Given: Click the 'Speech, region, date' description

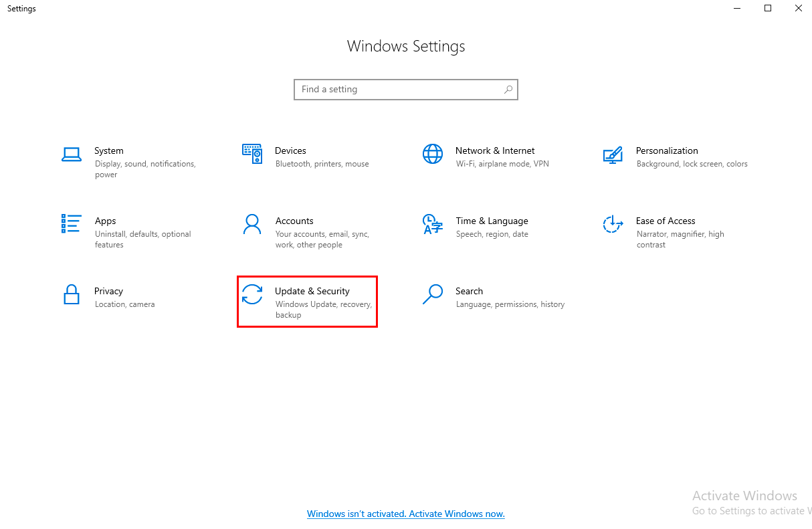Looking at the screenshot, I should [x=492, y=234].
